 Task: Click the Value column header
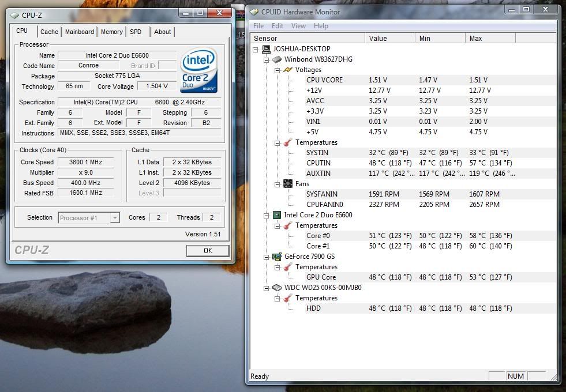[x=390, y=38]
